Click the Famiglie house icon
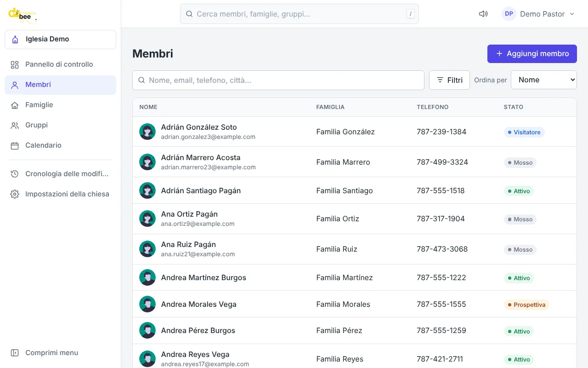Viewport: 588px width, 368px height. coord(15,105)
